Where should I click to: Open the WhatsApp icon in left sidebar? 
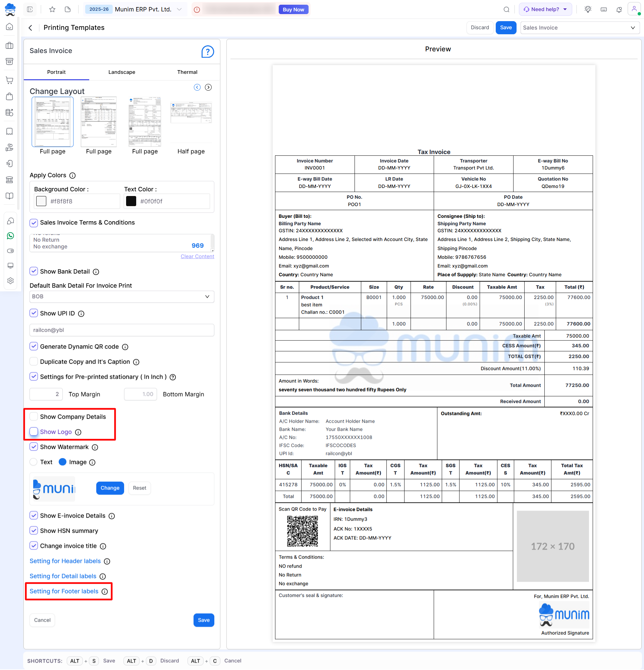coord(10,236)
